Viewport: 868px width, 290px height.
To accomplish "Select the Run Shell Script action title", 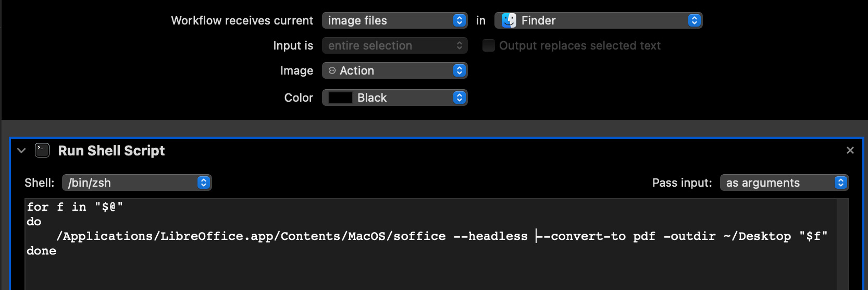I will click(111, 151).
